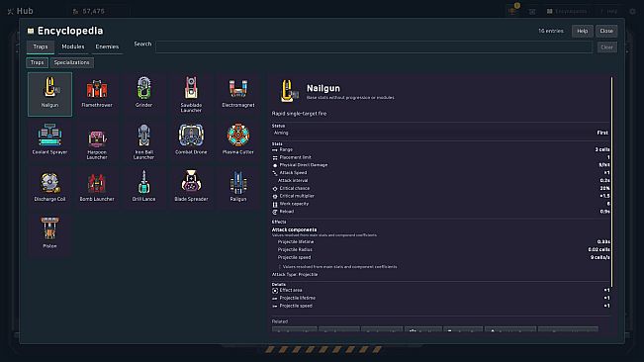
Task: Select the Combat Drone icon
Action: pos(191,141)
